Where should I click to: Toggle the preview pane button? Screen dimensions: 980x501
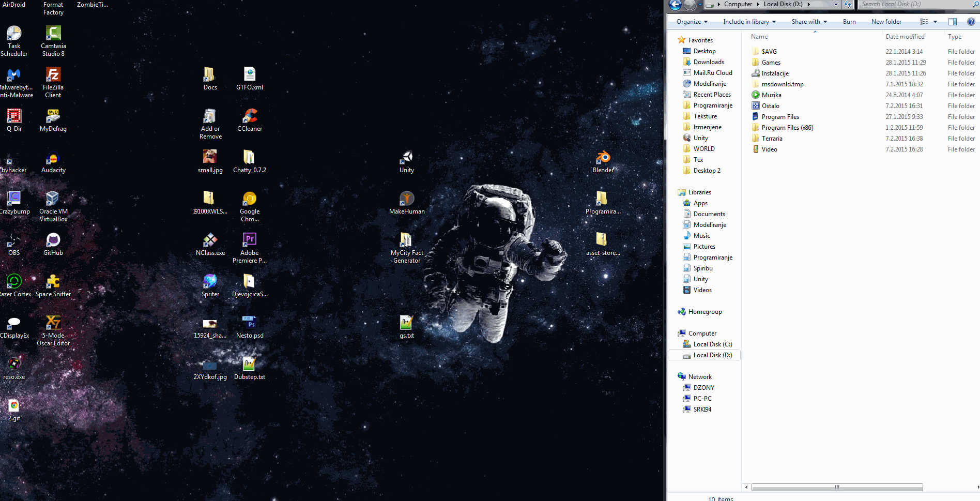952,22
